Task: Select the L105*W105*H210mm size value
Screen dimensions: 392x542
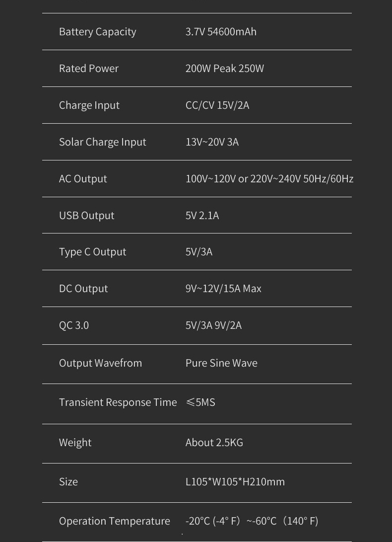Action: pos(235,482)
